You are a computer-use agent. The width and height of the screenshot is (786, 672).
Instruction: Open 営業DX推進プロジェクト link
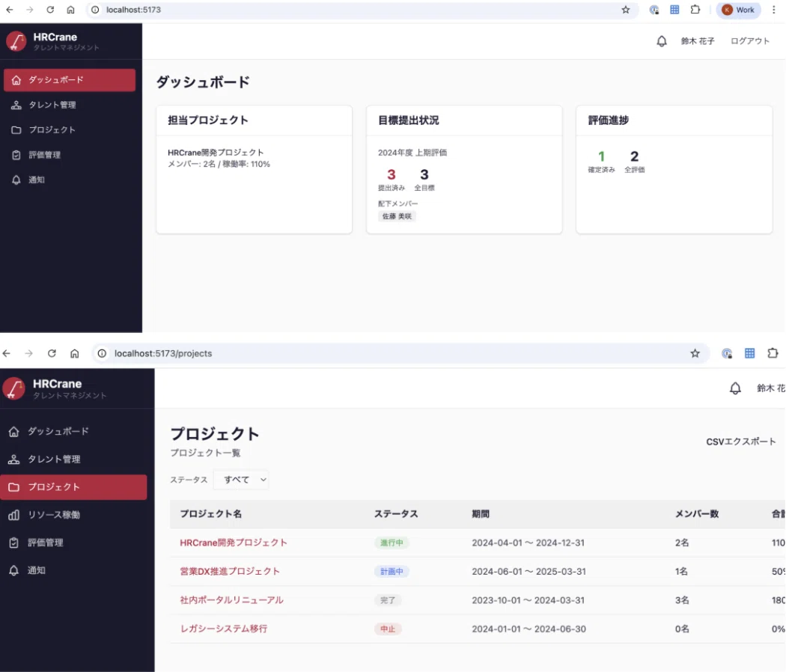click(x=230, y=571)
